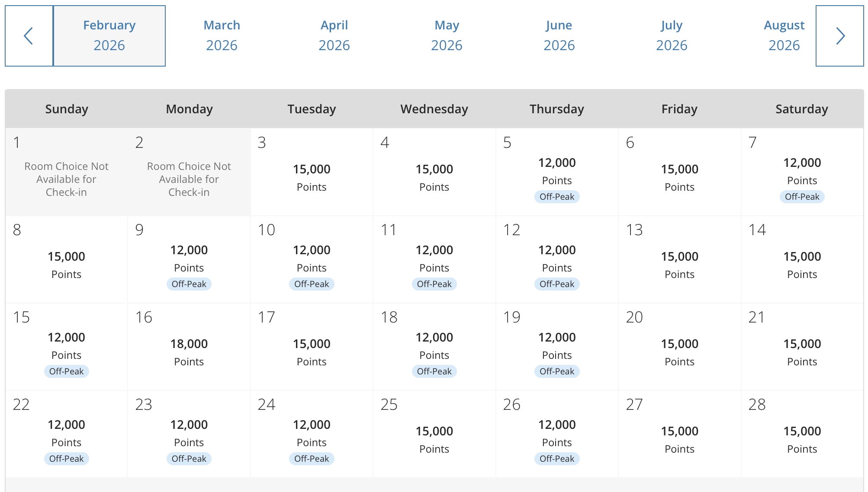Select February 16 for 18,000 points
868x492 pixels.
pyautogui.click(x=189, y=348)
